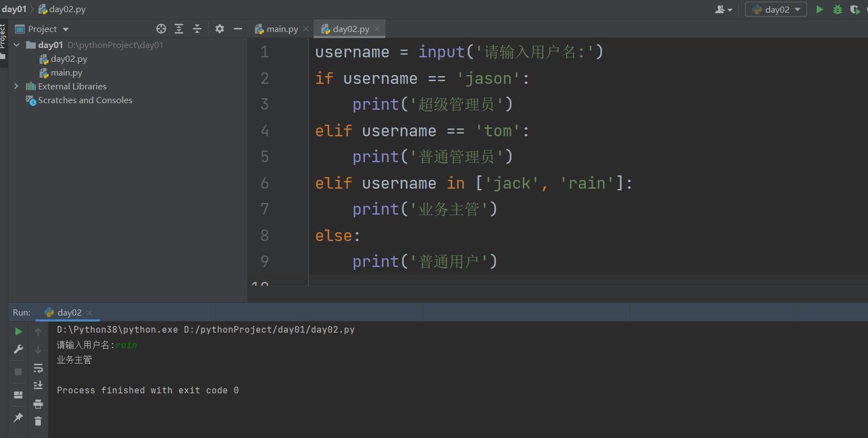
Task: Click line number 6 in the gutter
Action: click(264, 183)
